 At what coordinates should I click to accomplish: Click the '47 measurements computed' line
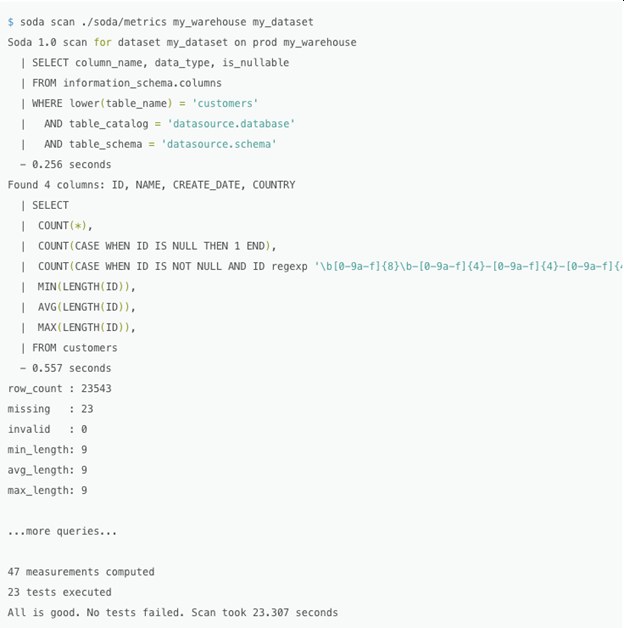81,572
